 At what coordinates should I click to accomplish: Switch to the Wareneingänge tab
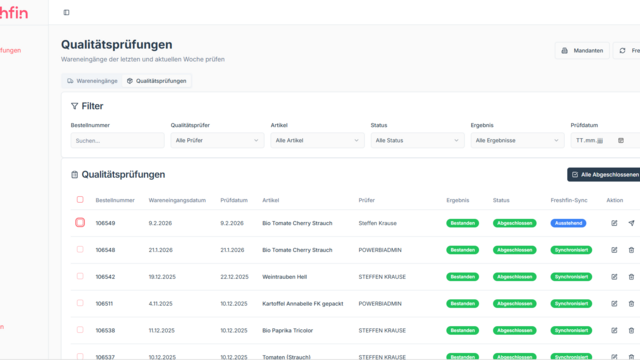92,81
